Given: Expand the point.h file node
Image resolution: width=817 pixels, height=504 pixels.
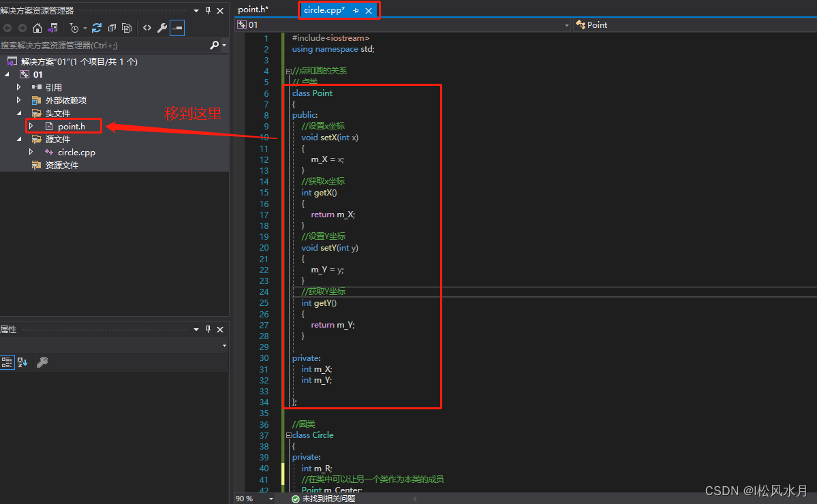Looking at the screenshot, I should coord(31,126).
